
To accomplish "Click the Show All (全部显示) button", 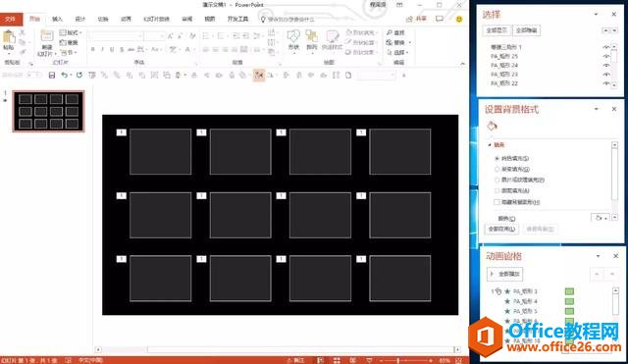I will 497,30.
